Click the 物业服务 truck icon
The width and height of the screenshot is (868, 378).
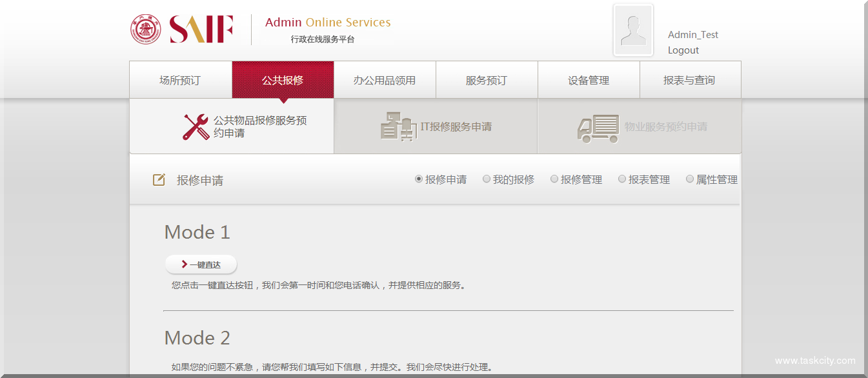(x=598, y=128)
